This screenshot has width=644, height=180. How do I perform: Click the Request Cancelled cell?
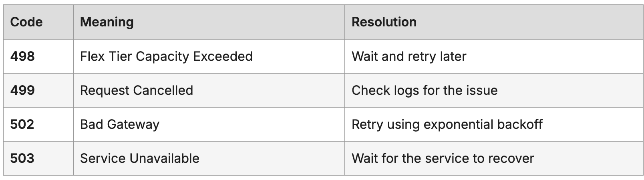pos(137,90)
